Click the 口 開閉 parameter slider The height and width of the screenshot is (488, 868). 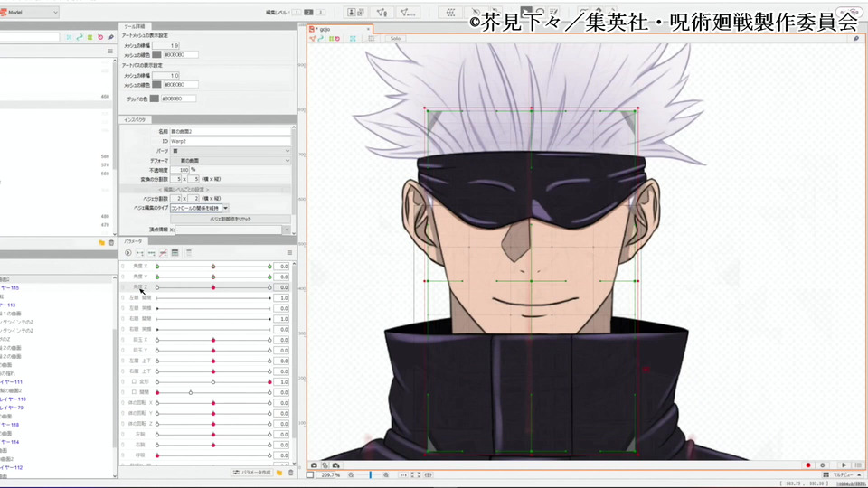(213, 392)
